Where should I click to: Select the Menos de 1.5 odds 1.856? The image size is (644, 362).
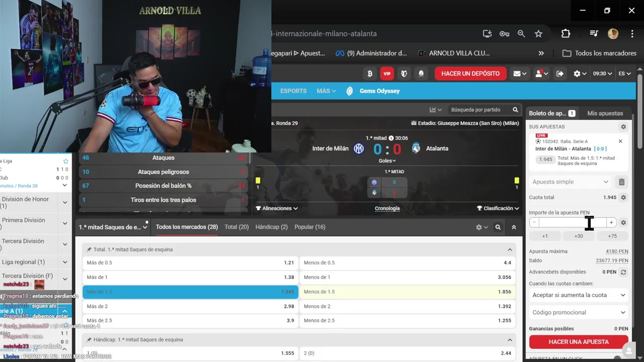[408, 292]
